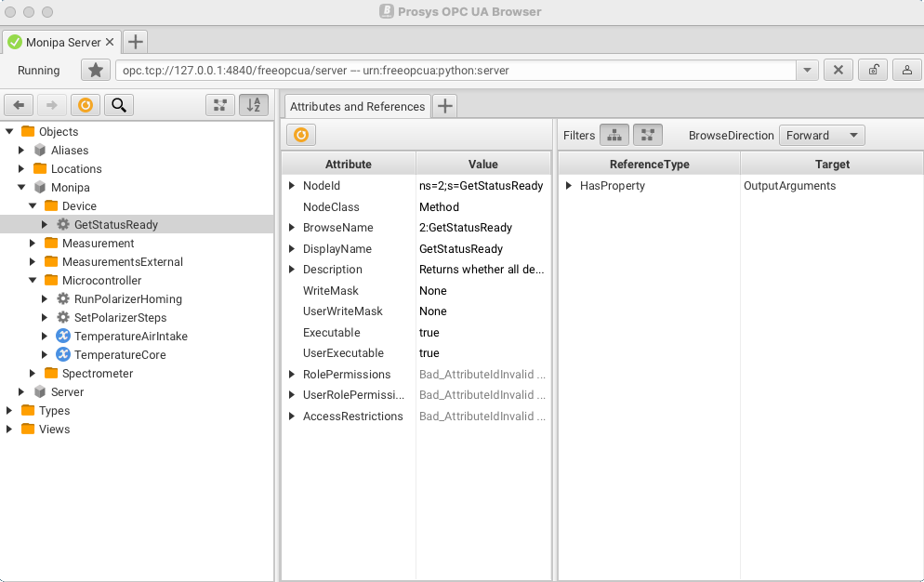Switch to the Monipa Server tab

[61, 42]
